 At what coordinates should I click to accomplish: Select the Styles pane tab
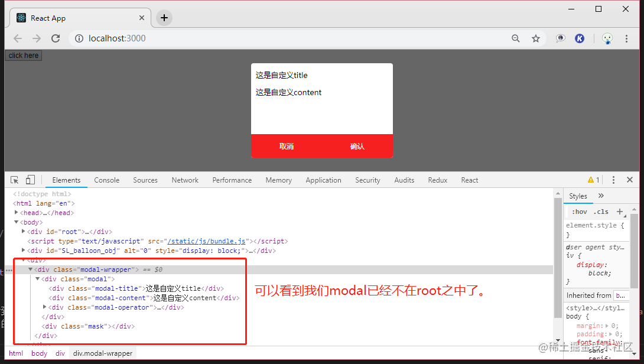click(578, 196)
